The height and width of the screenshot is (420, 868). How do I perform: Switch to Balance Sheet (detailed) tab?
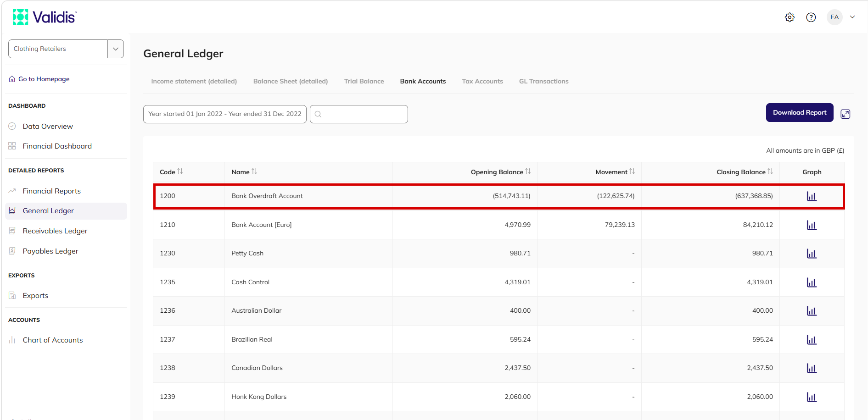click(x=291, y=81)
